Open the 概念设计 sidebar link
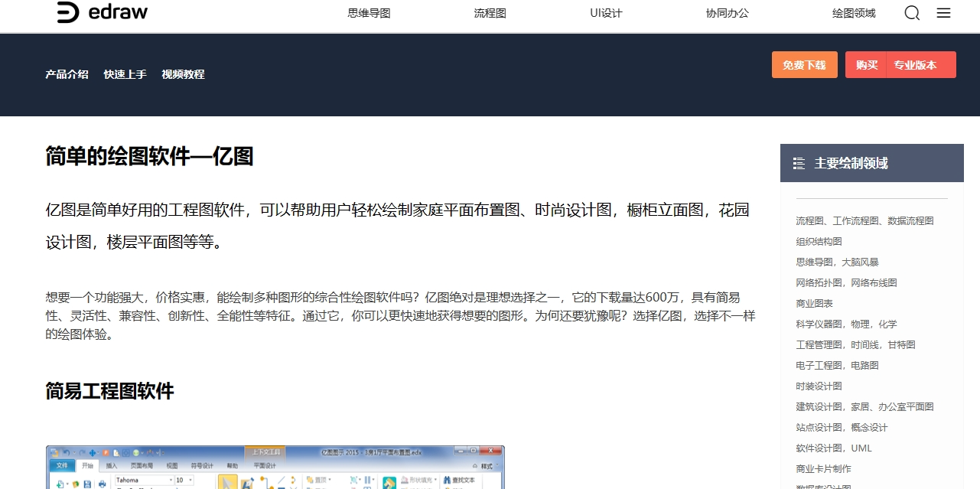This screenshot has height=489, width=980. point(869,427)
